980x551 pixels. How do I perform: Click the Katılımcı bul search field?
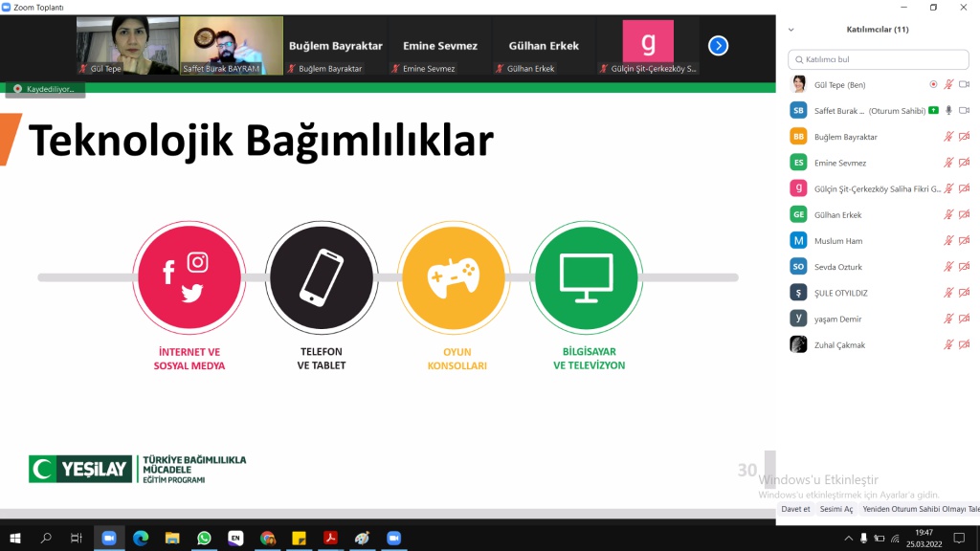click(880, 59)
